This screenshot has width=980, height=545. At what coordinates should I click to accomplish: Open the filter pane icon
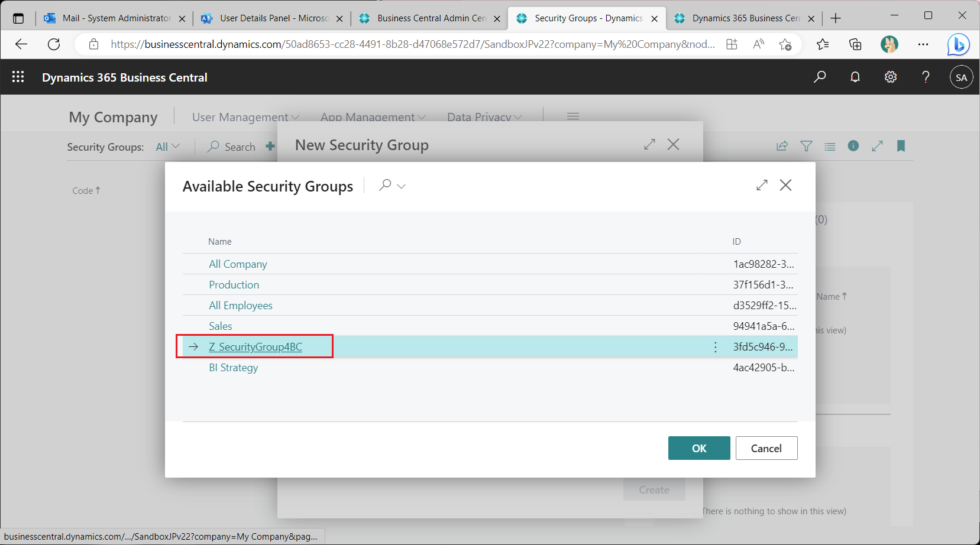click(807, 146)
